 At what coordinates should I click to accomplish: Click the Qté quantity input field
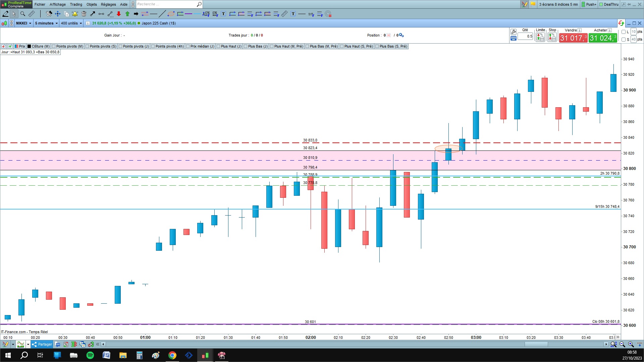click(525, 36)
